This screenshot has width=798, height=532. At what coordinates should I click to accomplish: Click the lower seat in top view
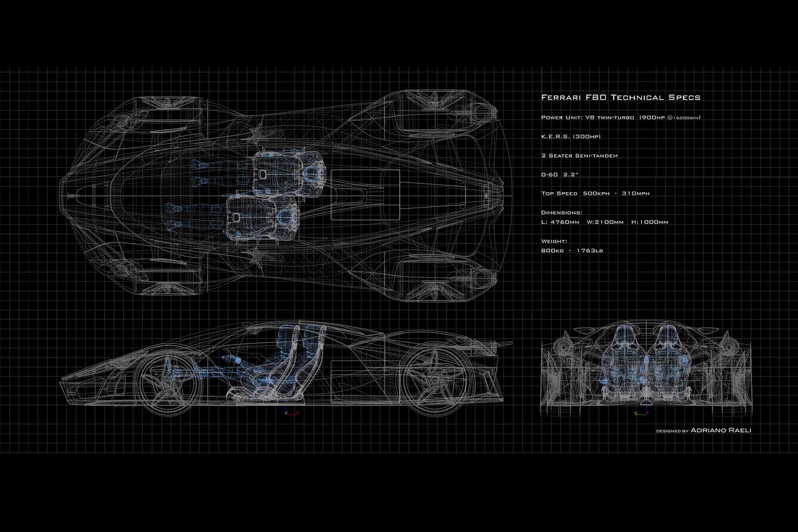click(x=262, y=218)
